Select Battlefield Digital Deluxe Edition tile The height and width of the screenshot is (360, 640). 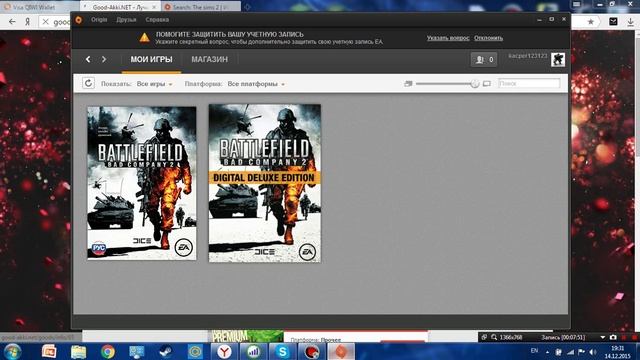[264, 183]
